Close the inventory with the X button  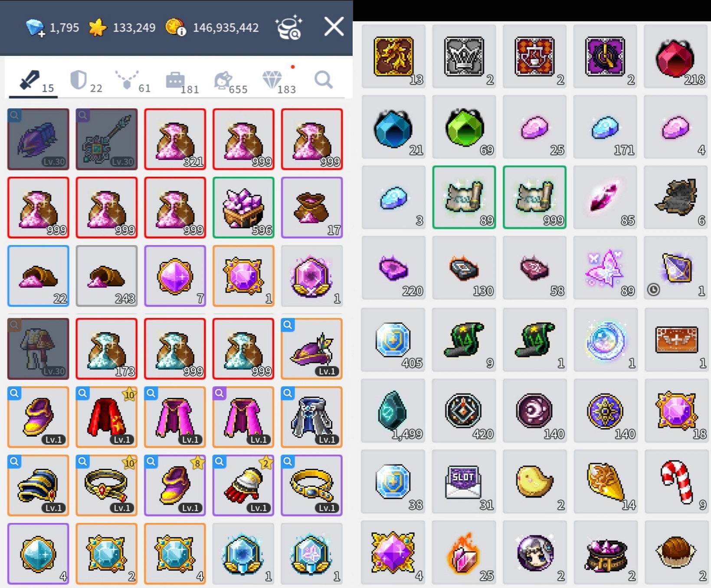334,27
